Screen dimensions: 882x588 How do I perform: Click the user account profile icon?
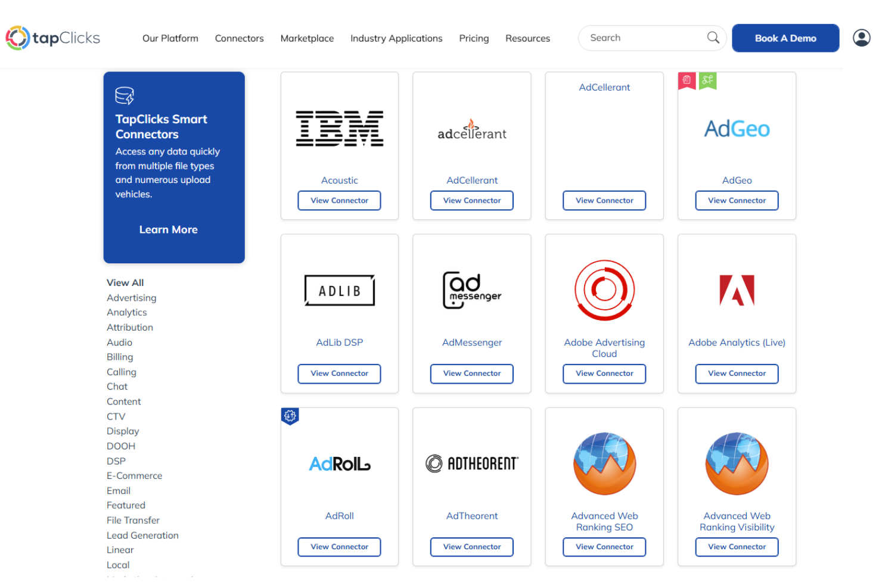862,38
